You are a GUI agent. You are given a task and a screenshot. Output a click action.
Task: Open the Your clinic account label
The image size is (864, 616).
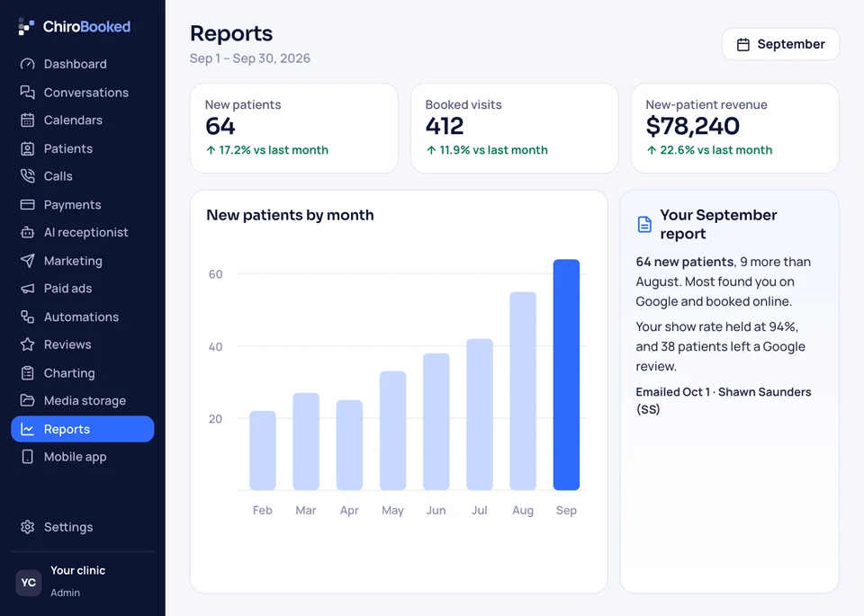pos(77,570)
